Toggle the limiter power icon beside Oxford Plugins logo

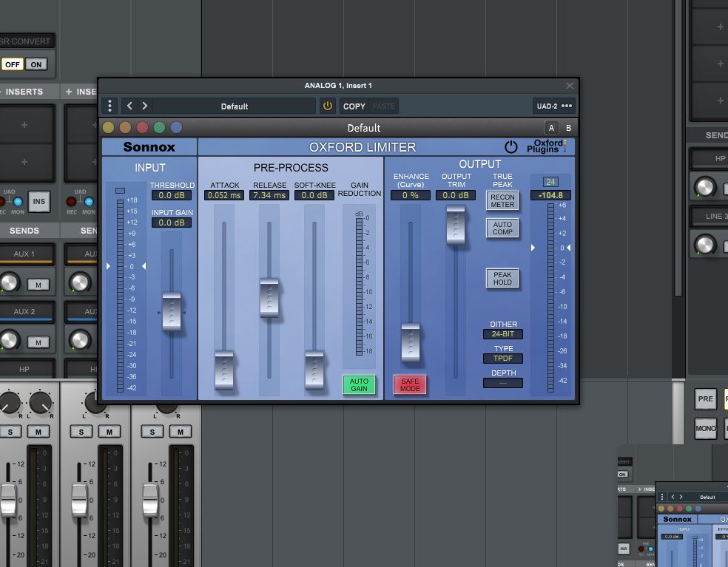point(511,146)
